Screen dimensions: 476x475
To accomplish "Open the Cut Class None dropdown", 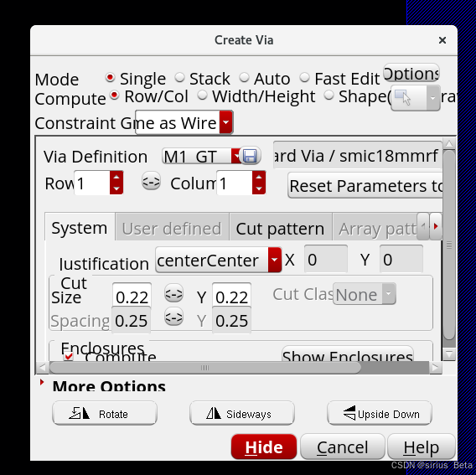I will [389, 294].
